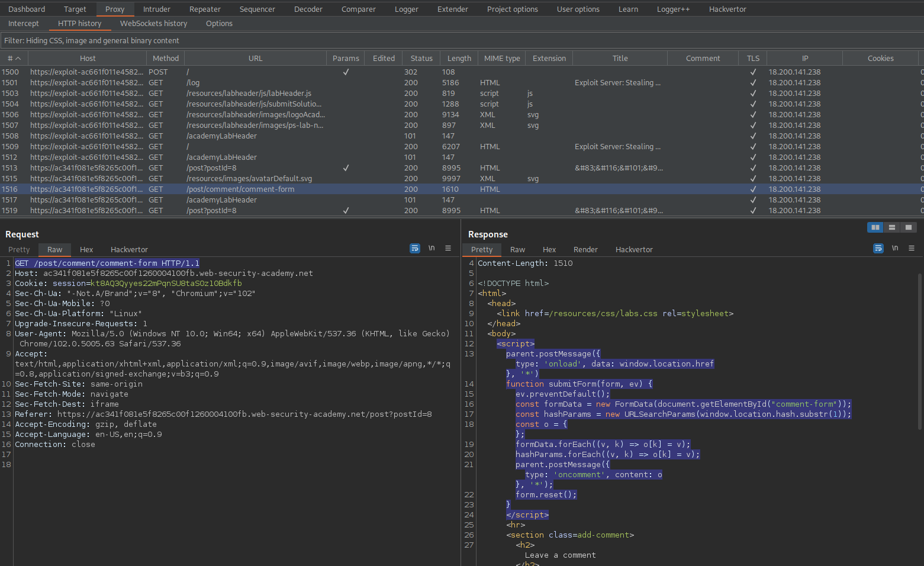Screen dimensions: 924x566
Task: Toggle non-printable characters \n in Request panel
Action: pyautogui.click(x=432, y=249)
